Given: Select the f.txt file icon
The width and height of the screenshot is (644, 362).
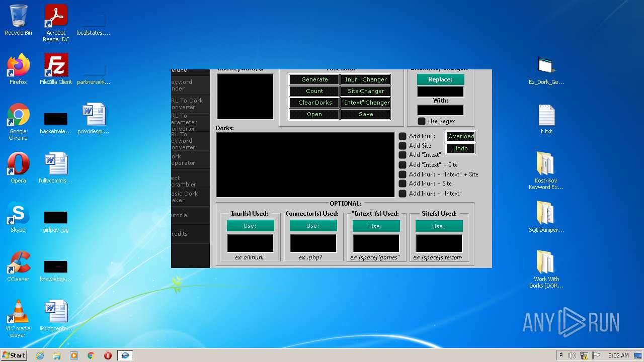Looking at the screenshot, I should click(546, 119).
